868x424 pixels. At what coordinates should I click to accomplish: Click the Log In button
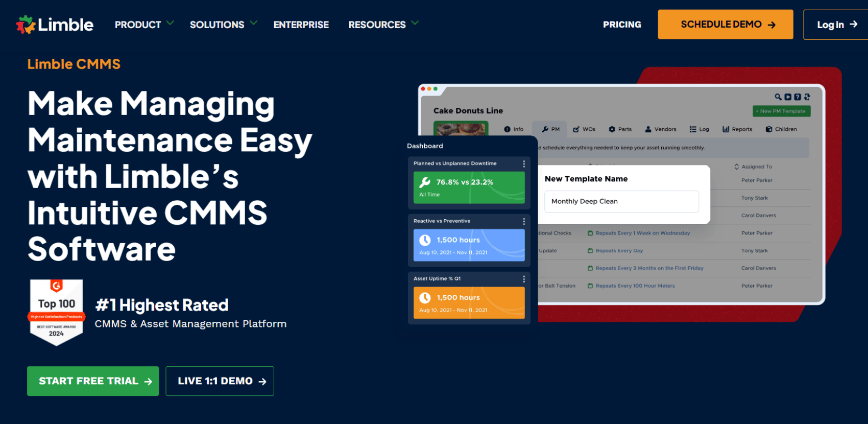point(836,25)
